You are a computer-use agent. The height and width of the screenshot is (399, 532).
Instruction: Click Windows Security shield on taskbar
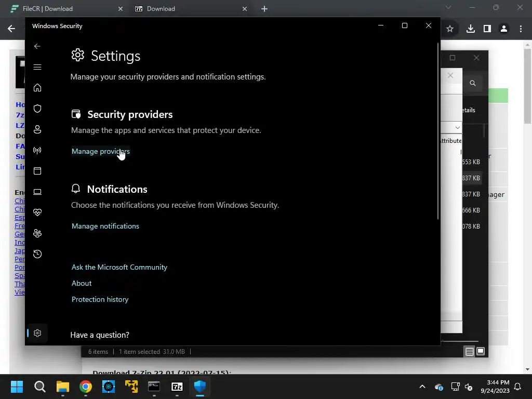(x=200, y=387)
